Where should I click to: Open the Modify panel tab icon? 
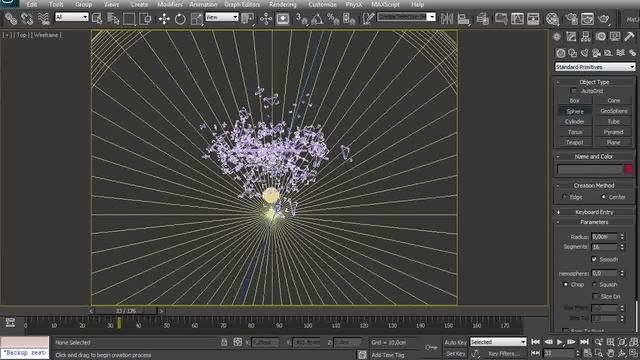pyautogui.click(x=571, y=37)
